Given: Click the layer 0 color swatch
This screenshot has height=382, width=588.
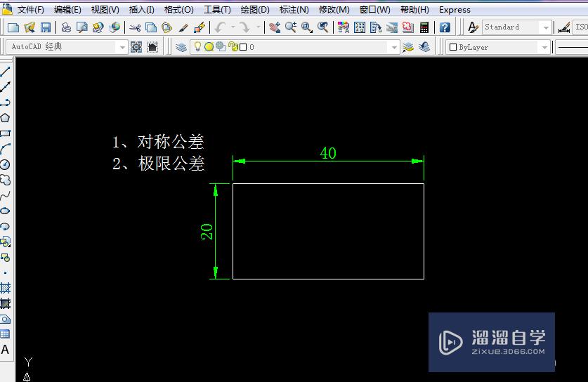Looking at the screenshot, I should click(243, 47).
